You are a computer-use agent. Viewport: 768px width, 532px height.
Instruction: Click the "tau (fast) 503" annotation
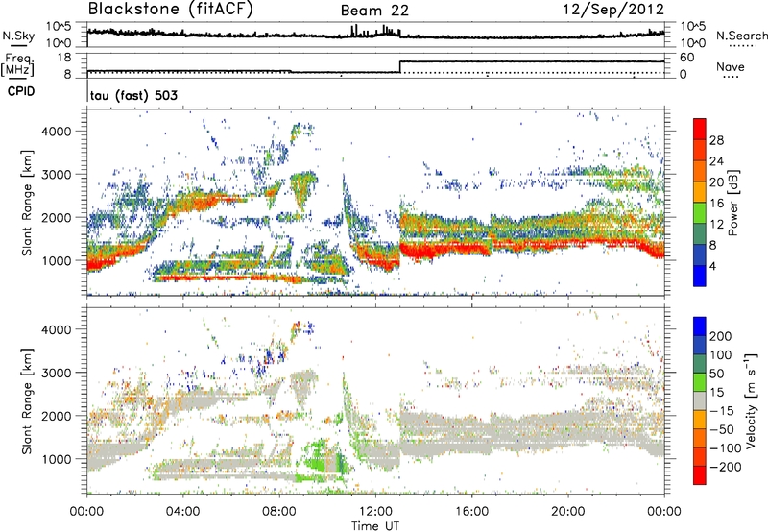pyautogui.click(x=133, y=95)
